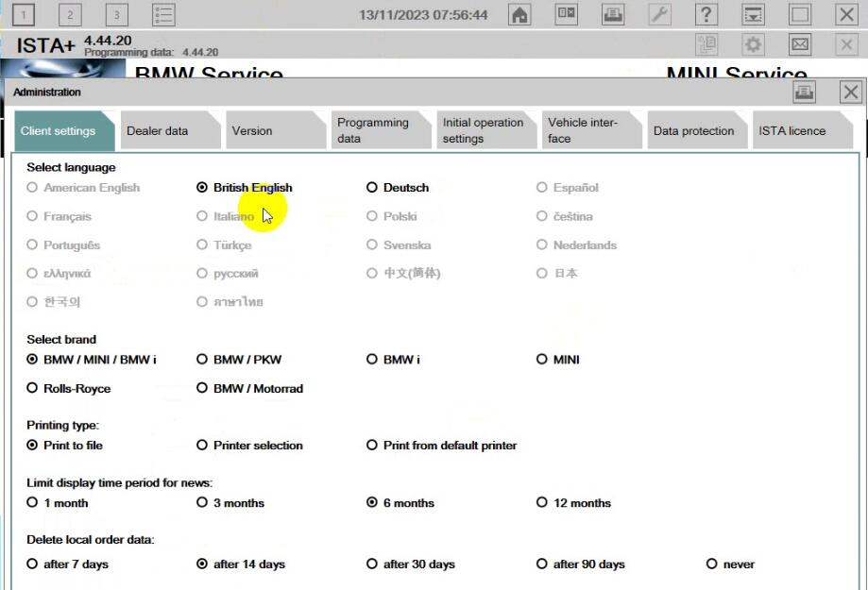Image resolution: width=868 pixels, height=590 pixels.
Task: Open the ISTA licence tab
Action: click(x=802, y=131)
